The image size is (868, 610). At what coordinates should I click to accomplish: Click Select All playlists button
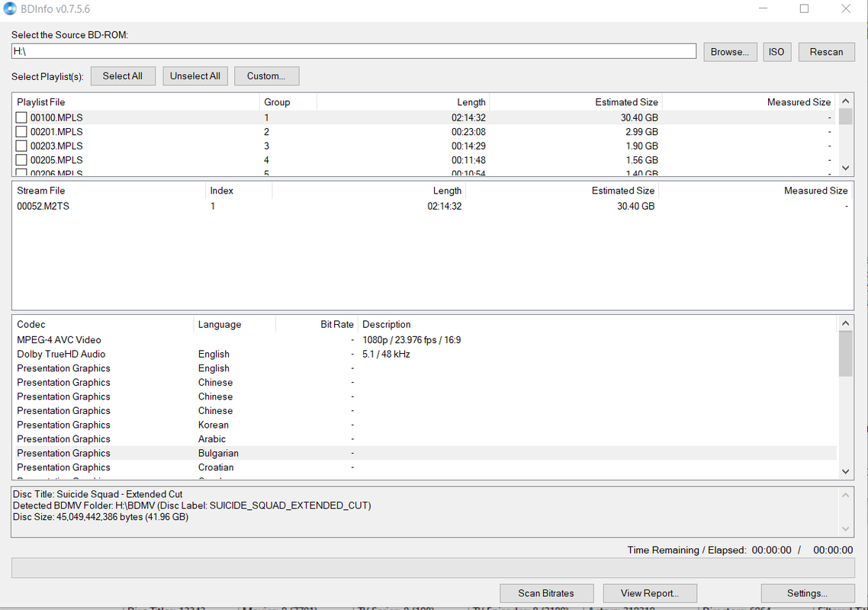(x=122, y=76)
